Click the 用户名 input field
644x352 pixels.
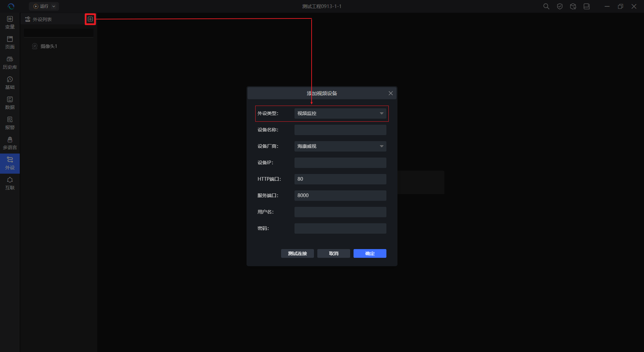340,212
